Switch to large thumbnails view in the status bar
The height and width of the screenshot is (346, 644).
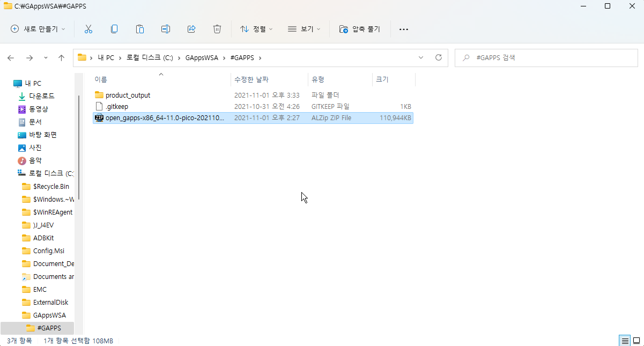[637, 340]
